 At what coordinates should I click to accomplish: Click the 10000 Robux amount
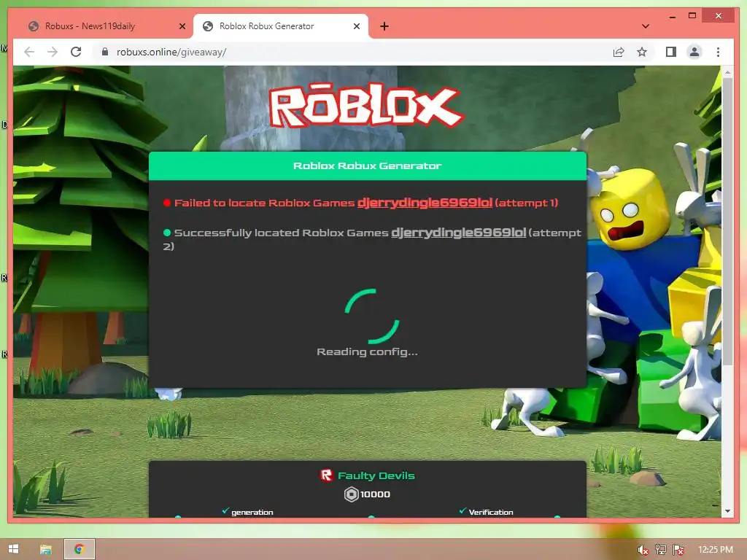(x=375, y=494)
